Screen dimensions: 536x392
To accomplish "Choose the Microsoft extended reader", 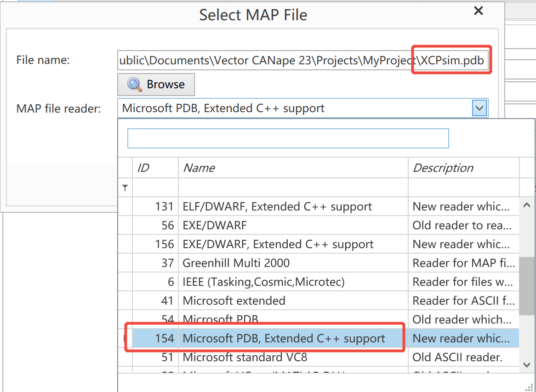I will pos(234,301).
